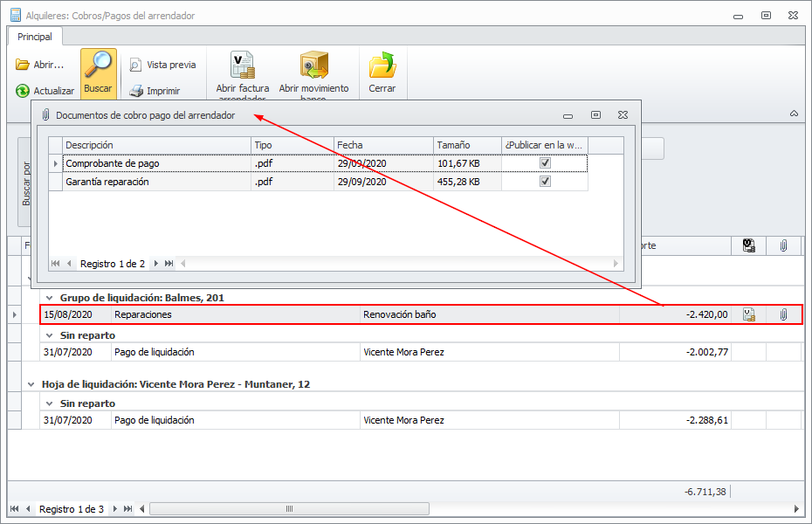Viewport: 812px width, 524px height.
Task: Go to next record in documents dialog navigator
Action: pos(156,264)
